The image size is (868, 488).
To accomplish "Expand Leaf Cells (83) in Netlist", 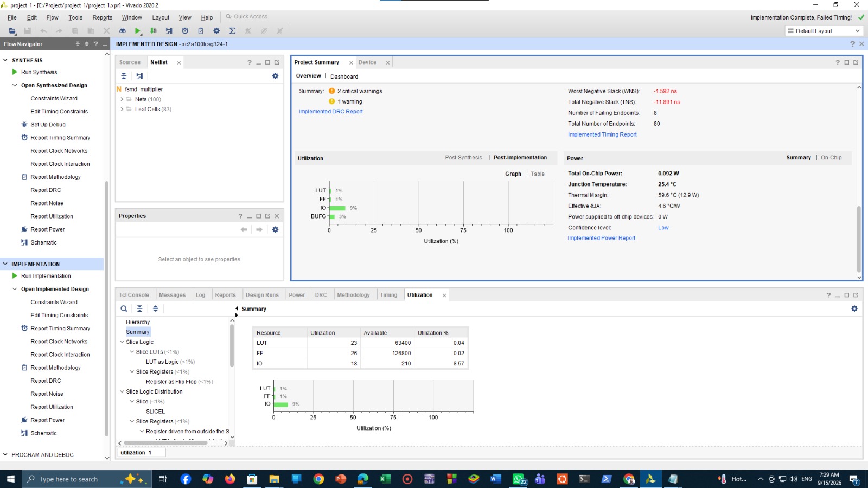I will point(122,109).
